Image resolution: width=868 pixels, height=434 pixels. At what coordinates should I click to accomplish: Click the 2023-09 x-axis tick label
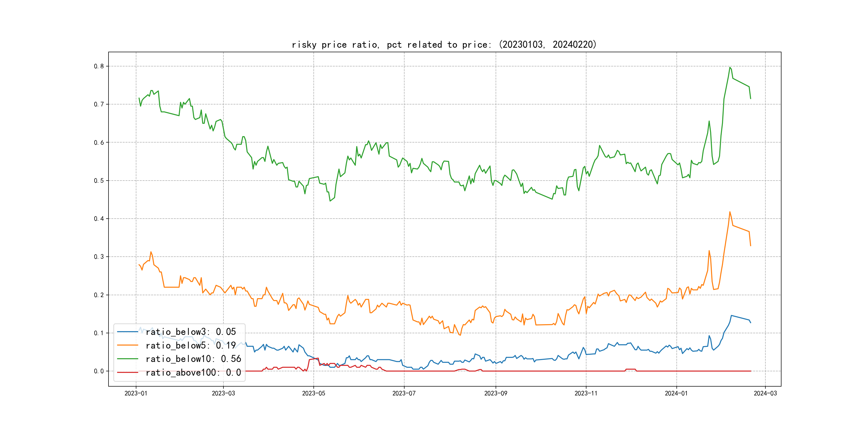[495, 393]
